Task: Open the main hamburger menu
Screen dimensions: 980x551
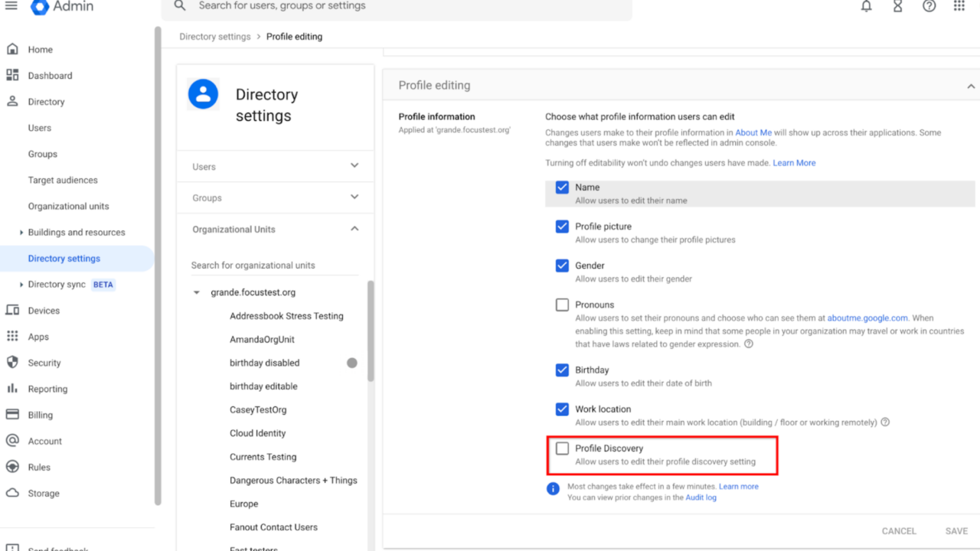Action: click(x=11, y=6)
